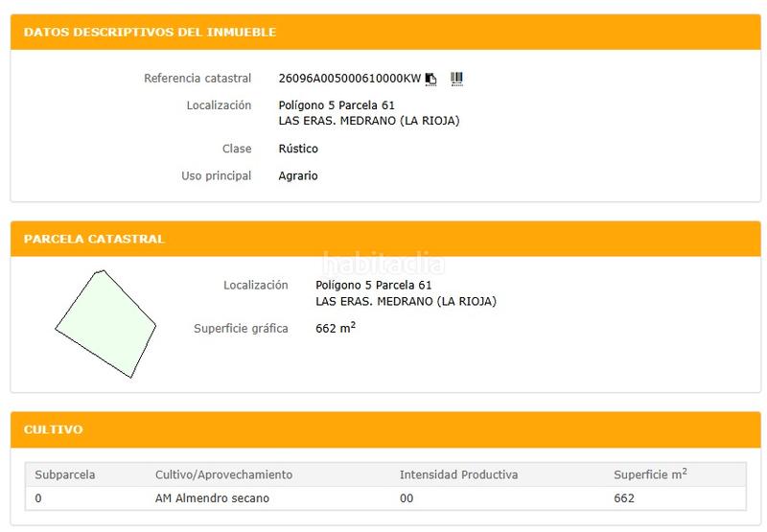Click the 'Parcela catastral' header

pyautogui.click(x=385, y=239)
